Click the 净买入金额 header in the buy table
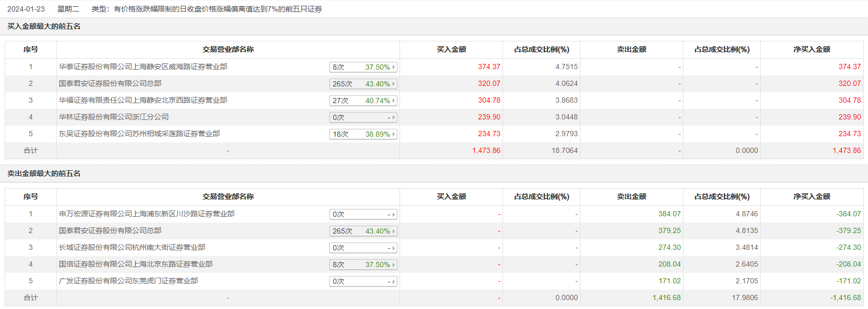 (812, 49)
